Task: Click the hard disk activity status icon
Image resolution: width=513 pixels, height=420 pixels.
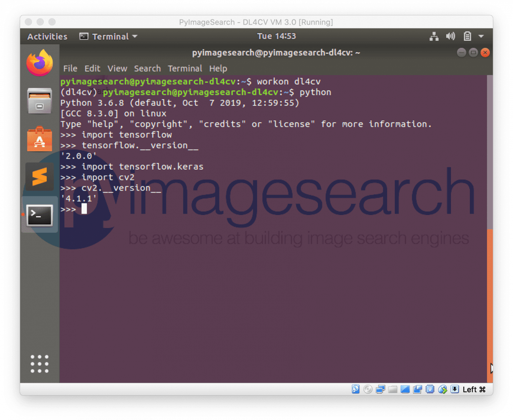Action: 355,389
